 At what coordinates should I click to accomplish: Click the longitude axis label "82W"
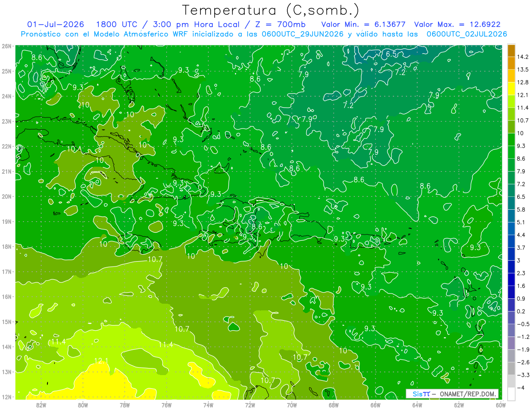point(41,404)
